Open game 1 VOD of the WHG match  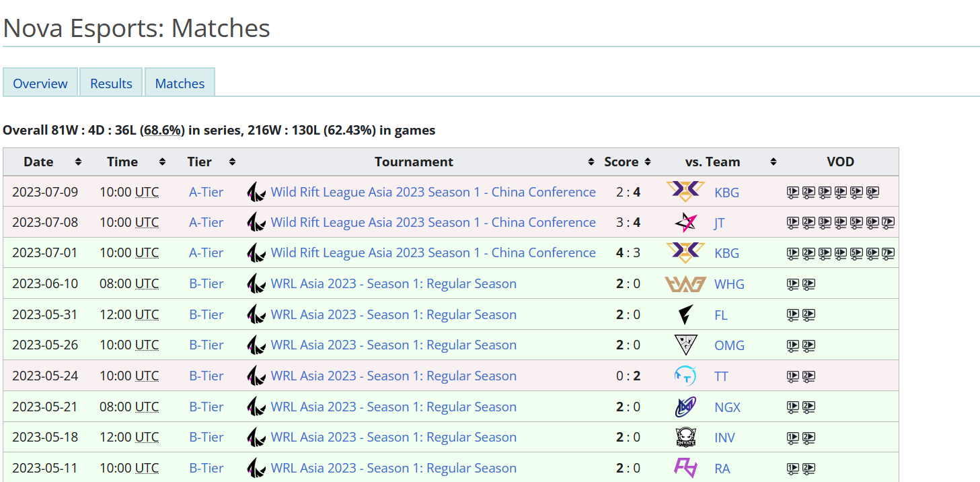pos(792,284)
